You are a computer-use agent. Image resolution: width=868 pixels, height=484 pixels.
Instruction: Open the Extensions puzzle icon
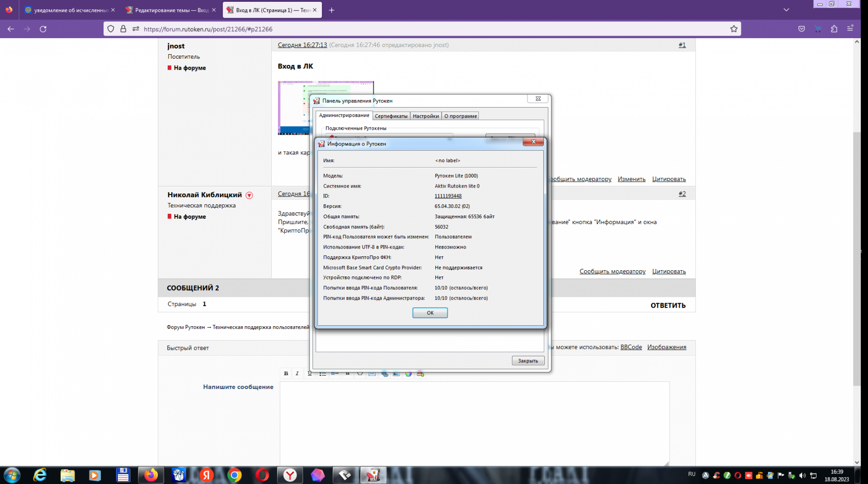click(x=834, y=29)
